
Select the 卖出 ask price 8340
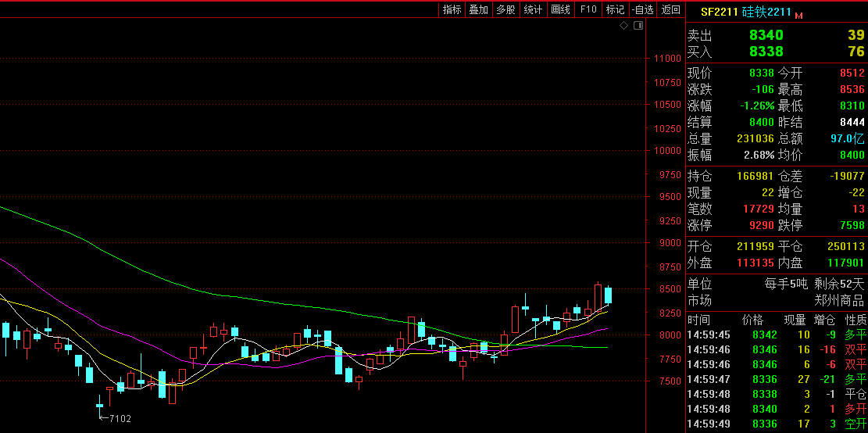point(765,35)
